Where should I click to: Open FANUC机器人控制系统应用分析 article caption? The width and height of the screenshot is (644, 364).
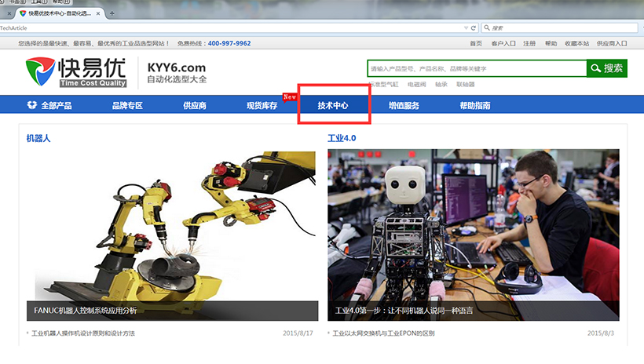(x=86, y=311)
